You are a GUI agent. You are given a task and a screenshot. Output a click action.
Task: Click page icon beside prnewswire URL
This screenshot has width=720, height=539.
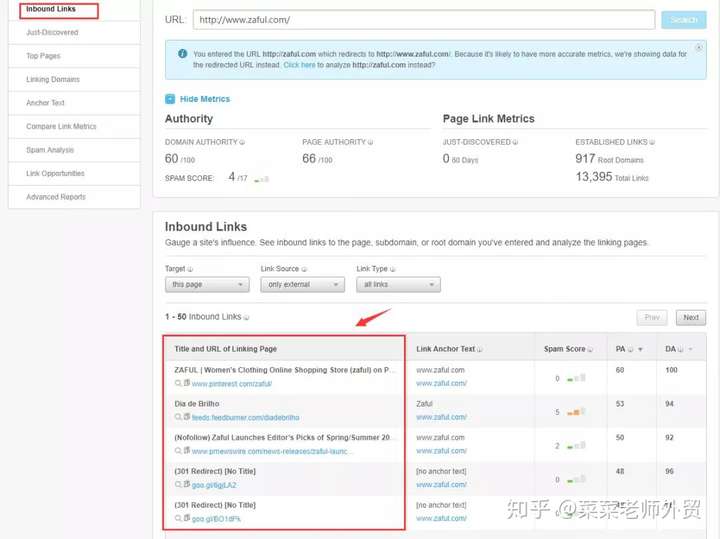(x=187, y=451)
